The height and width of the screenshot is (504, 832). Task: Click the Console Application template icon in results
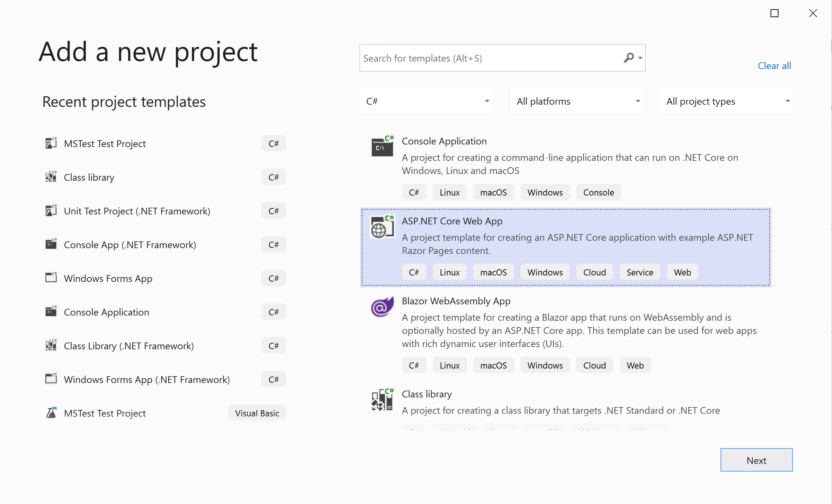coord(382,146)
